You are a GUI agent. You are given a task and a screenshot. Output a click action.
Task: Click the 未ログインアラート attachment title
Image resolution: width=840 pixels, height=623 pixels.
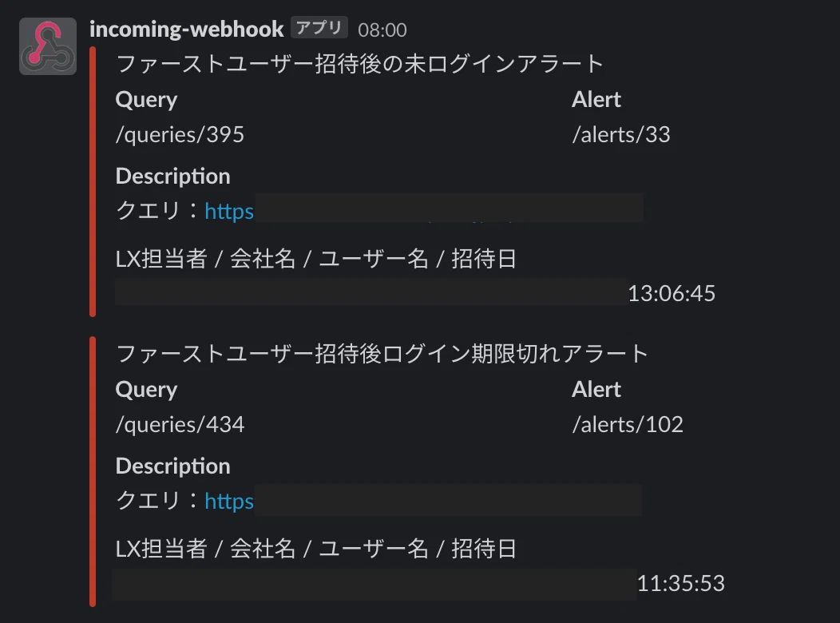tap(359, 64)
